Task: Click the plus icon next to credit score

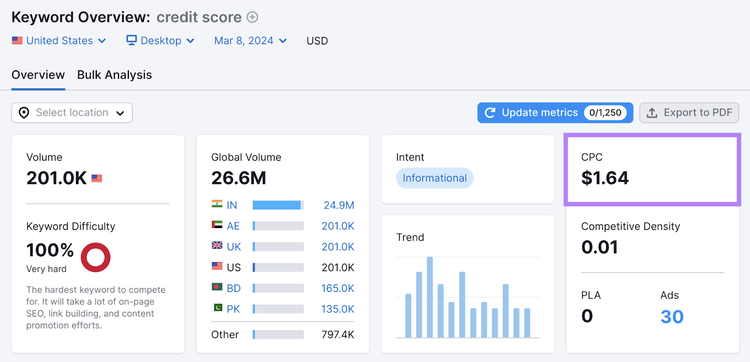Action: (x=252, y=18)
